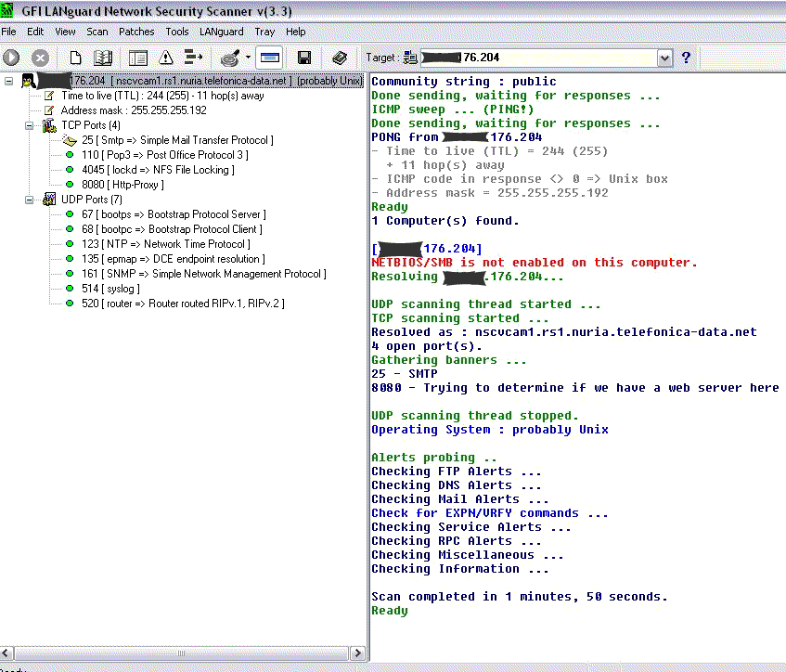Collapse the UDP Ports node

point(29,200)
